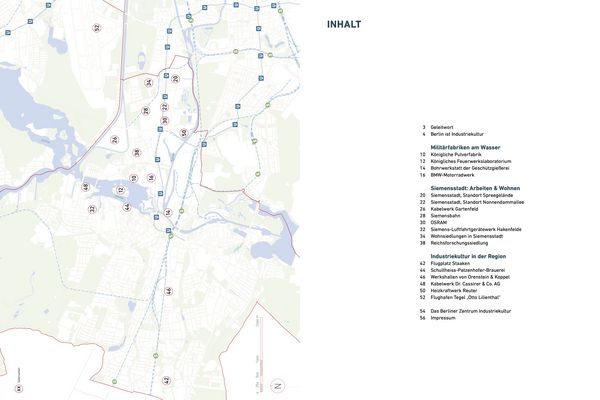Screen dimensions: 600x400
Task: Click 'Militärfabriken am Wasser' section heading
Action: tap(465, 147)
